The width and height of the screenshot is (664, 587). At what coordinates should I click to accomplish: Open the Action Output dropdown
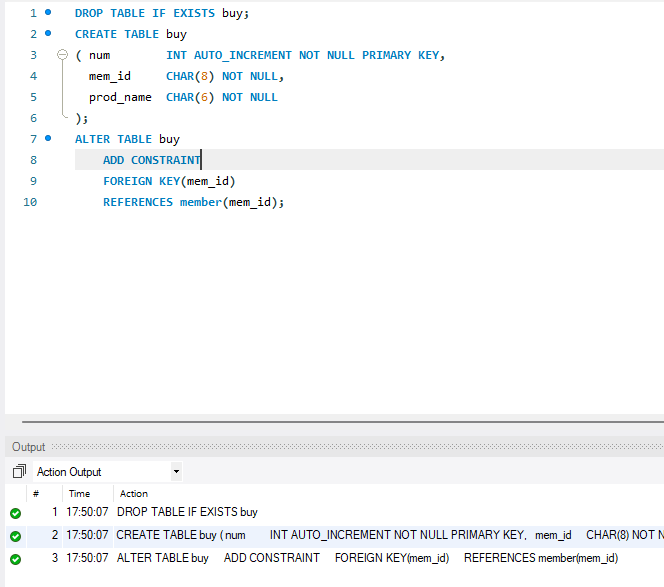176,471
